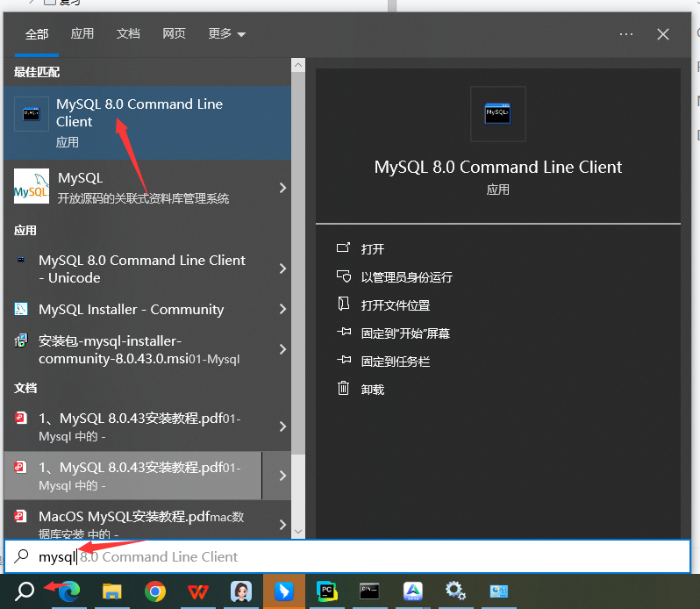Click the MySQL Command Line Client - Unicode icon
700x609 pixels.
tap(21, 260)
